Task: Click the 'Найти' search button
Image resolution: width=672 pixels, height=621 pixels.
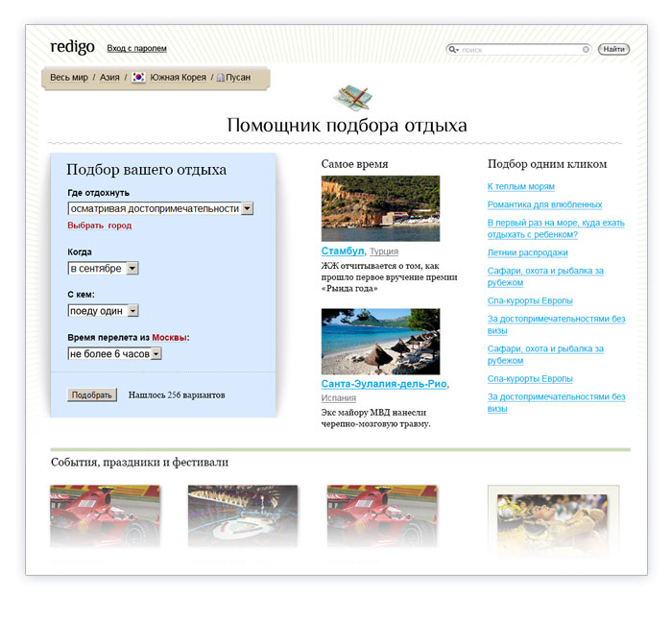Action: [613, 49]
